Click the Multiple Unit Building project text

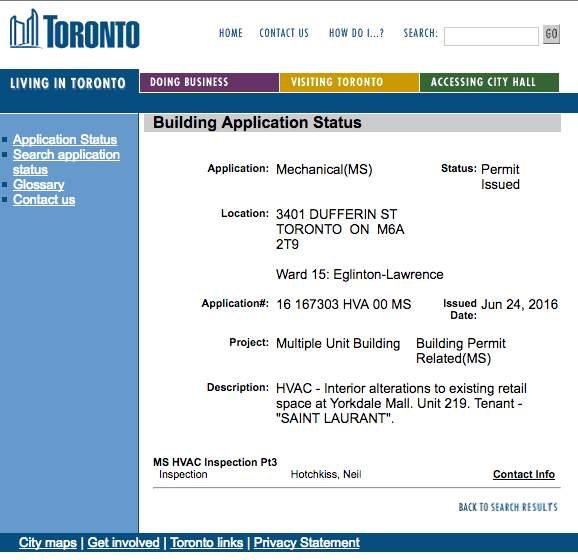click(338, 343)
